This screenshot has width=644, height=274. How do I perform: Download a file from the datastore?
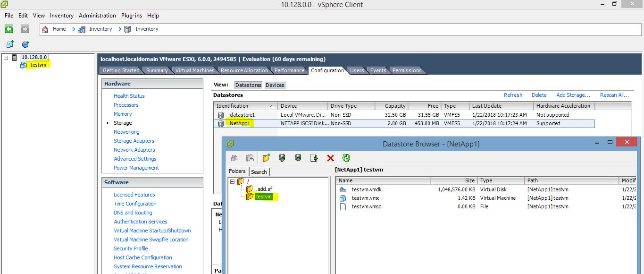298,158
